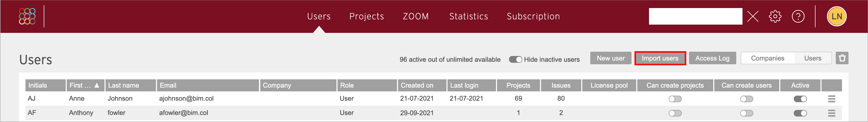Toggle Active switch for Anthony fowler
Viewport: 868px width, 122px height.
pos(800,113)
